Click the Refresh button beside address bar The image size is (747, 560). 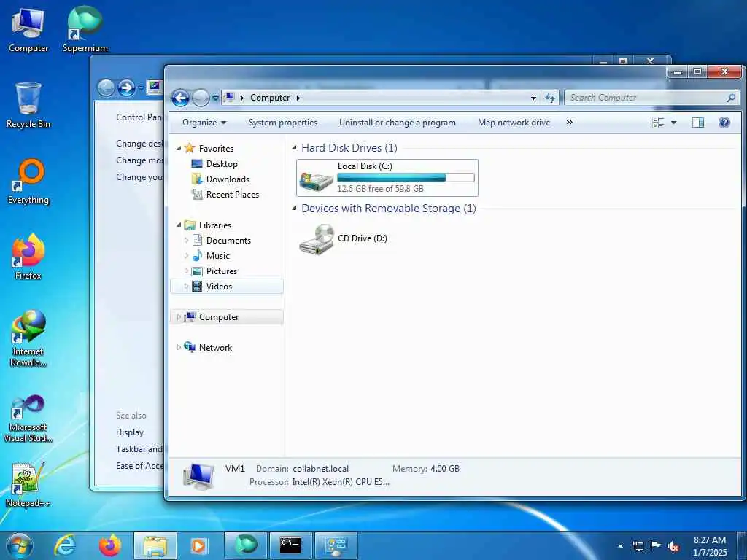tap(550, 98)
